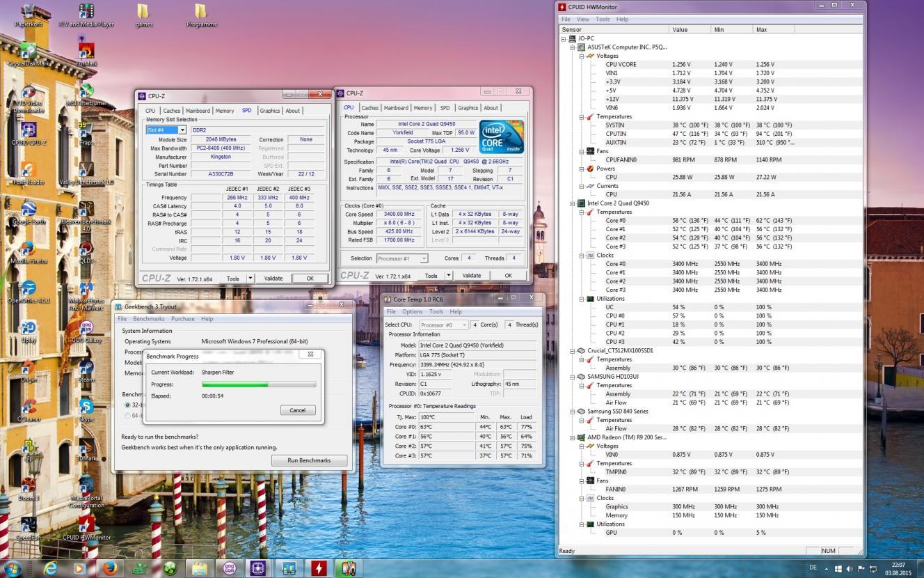This screenshot has width=924, height=578.
Task: Launch MSI Afterburner from the desktop
Action: [x=86, y=92]
